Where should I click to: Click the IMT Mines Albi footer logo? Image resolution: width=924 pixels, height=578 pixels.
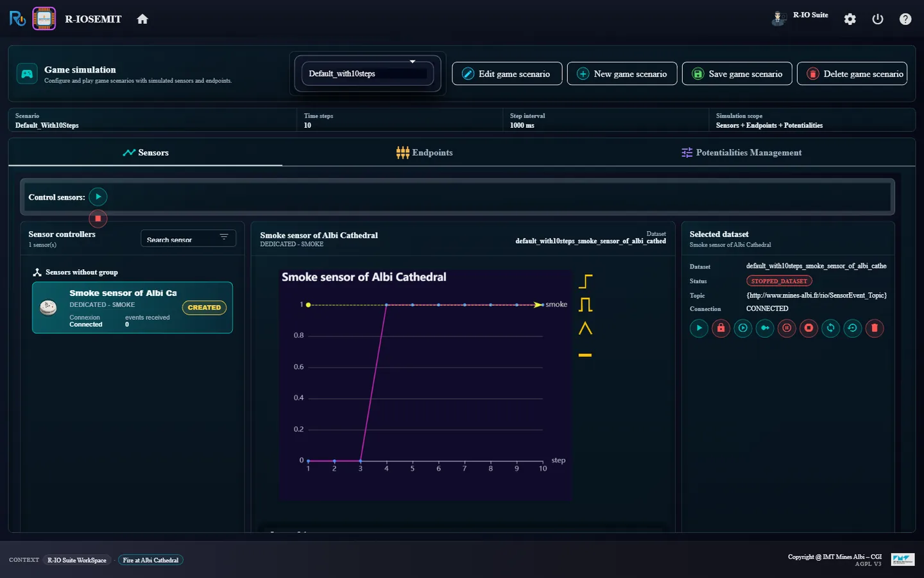coord(902,559)
